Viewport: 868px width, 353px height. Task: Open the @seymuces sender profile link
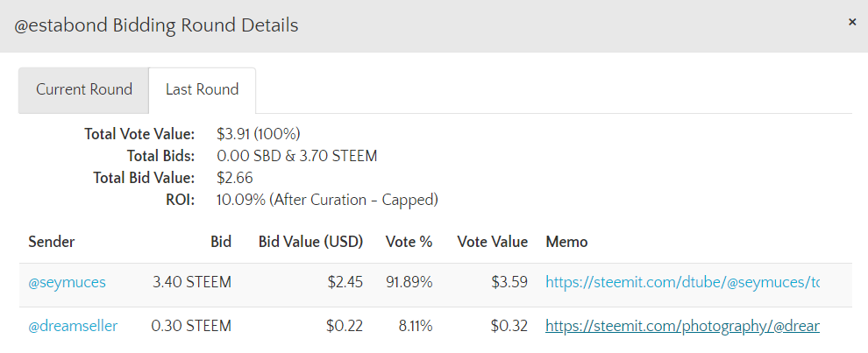67,282
